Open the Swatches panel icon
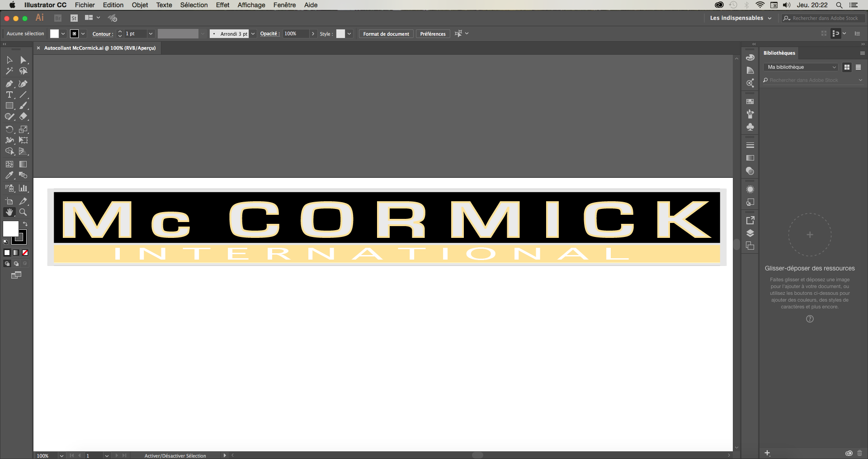 (750, 102)
